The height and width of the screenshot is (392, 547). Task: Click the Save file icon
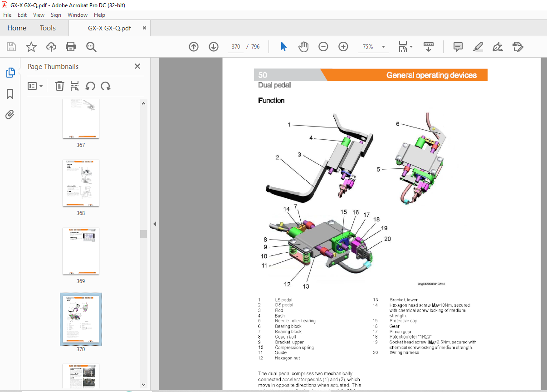(11, 46)
